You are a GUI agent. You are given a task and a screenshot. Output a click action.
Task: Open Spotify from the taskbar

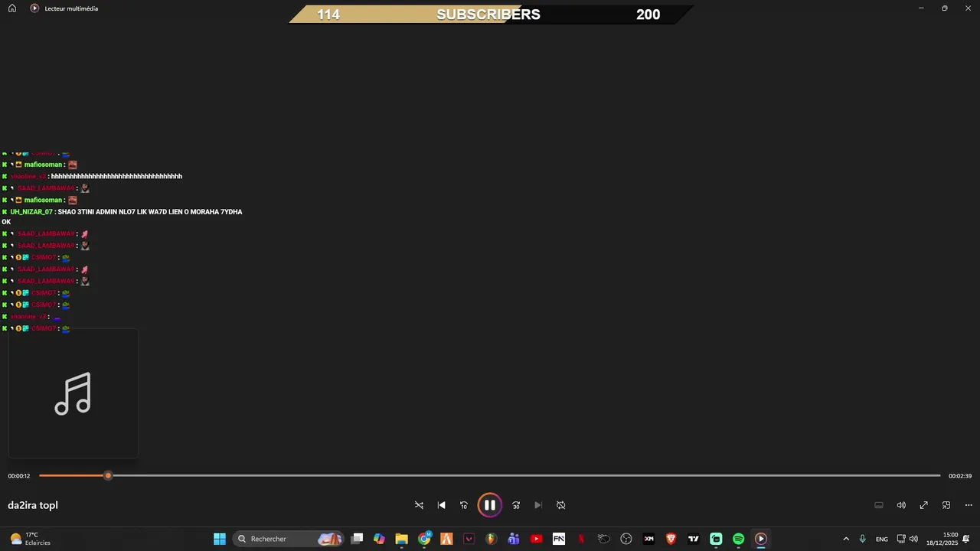click(x=739, y=539)
